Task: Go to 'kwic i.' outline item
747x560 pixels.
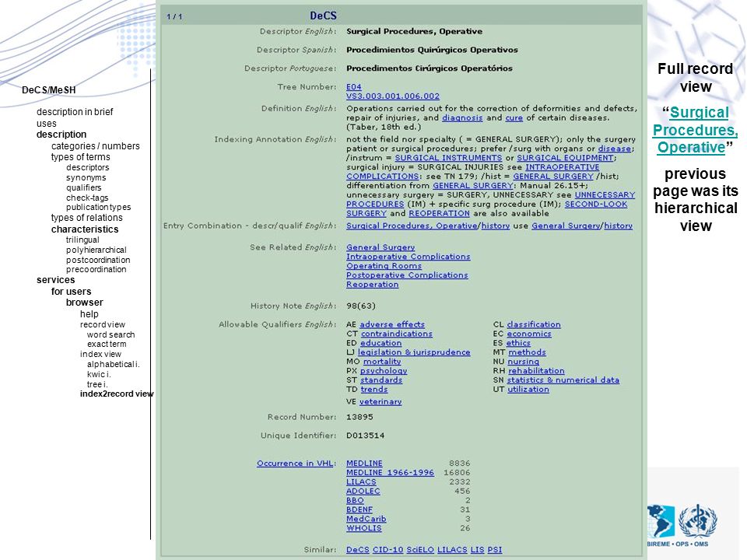Action: (x=99, y=374)
